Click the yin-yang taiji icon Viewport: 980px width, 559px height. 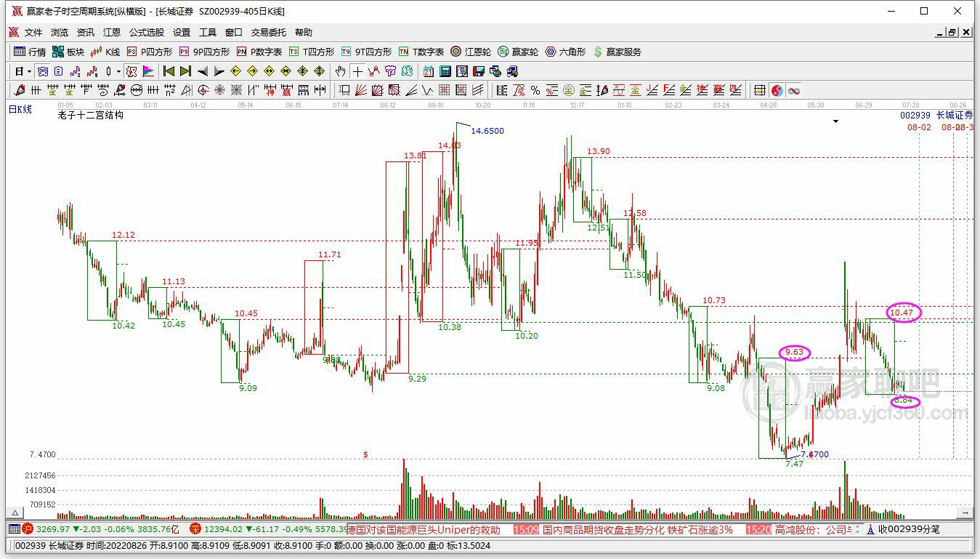[x=777, y=90]
